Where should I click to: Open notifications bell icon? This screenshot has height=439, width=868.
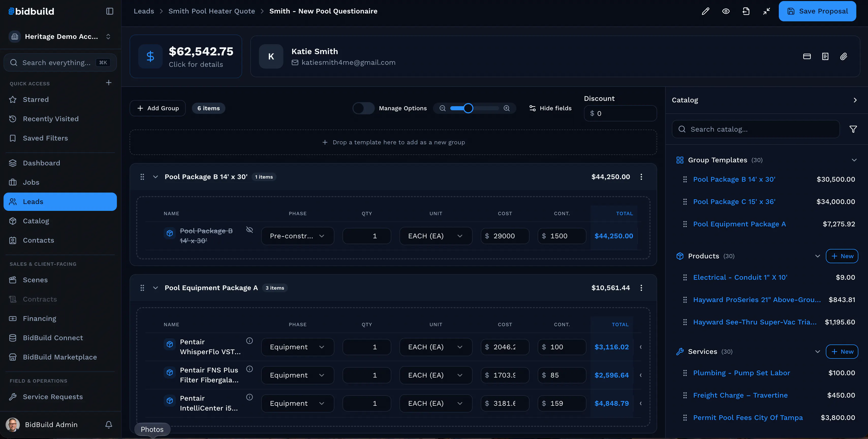click(x=108, y=425)
